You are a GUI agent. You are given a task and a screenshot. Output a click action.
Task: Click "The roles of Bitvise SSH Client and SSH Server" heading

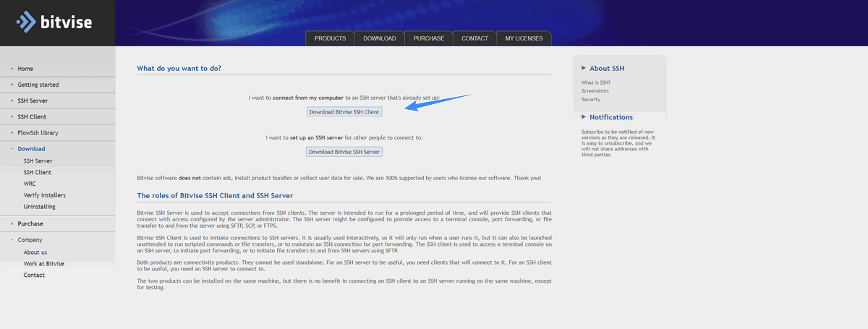coord(215,195)
